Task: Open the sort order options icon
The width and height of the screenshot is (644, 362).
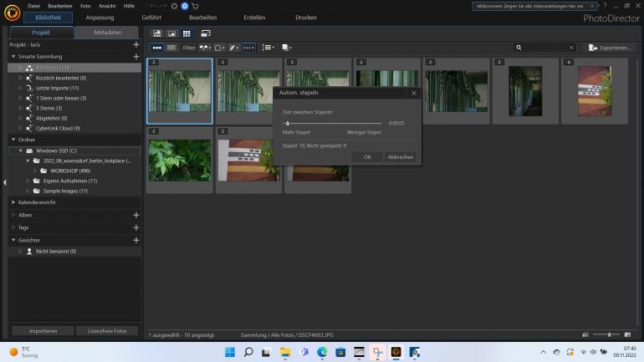Action: coord(268,48)
